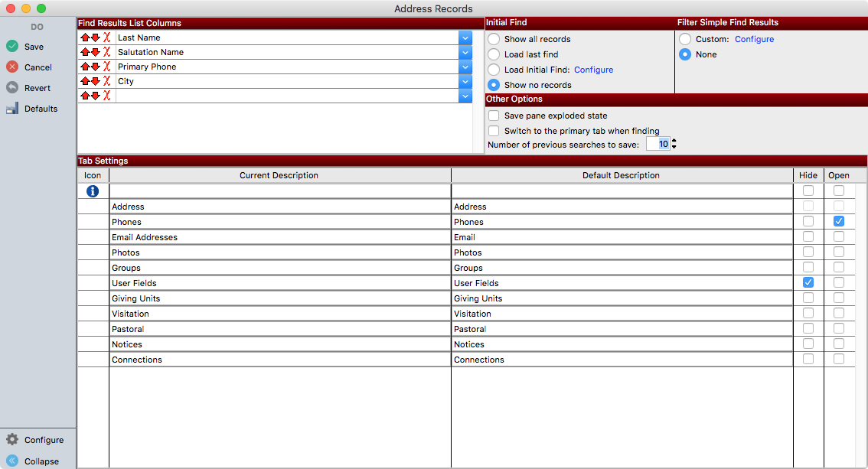Click the green Save icon in sidebar
This screenshot has width=868, height=469.
12,47
